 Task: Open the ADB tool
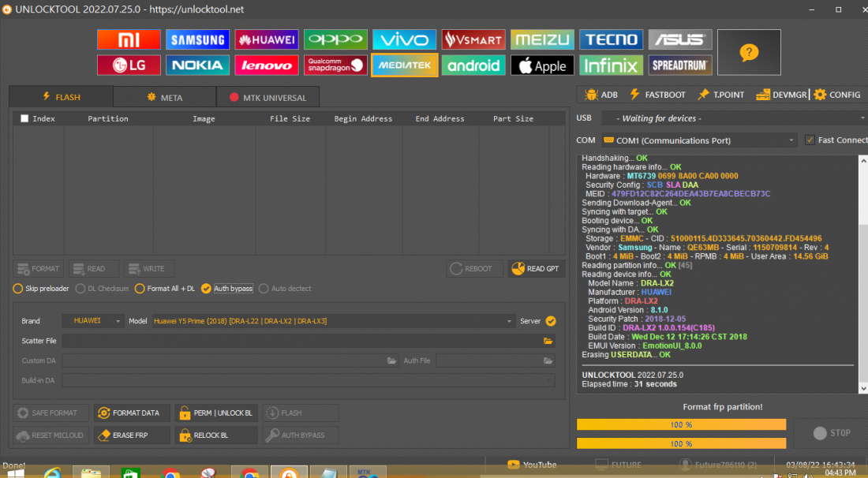tap(601, 95)
